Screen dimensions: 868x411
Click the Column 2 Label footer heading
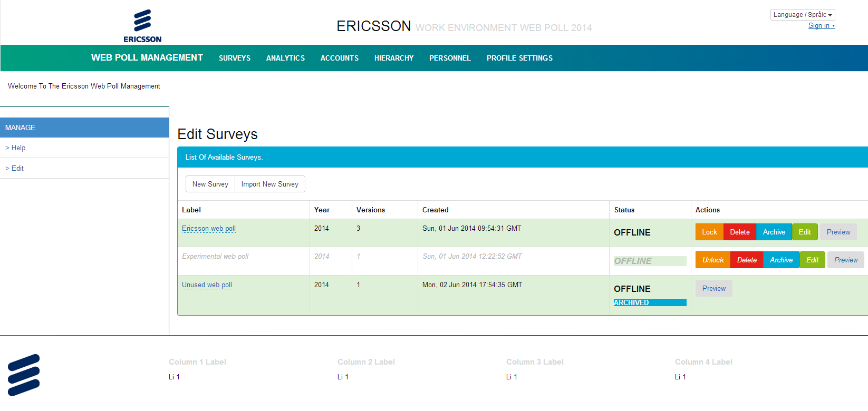point(366,362)
